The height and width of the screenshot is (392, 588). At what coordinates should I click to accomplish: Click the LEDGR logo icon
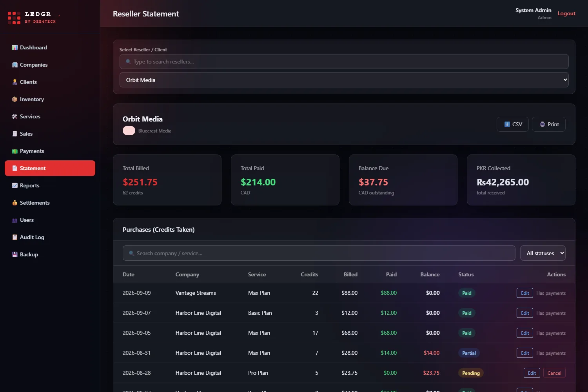14,18
